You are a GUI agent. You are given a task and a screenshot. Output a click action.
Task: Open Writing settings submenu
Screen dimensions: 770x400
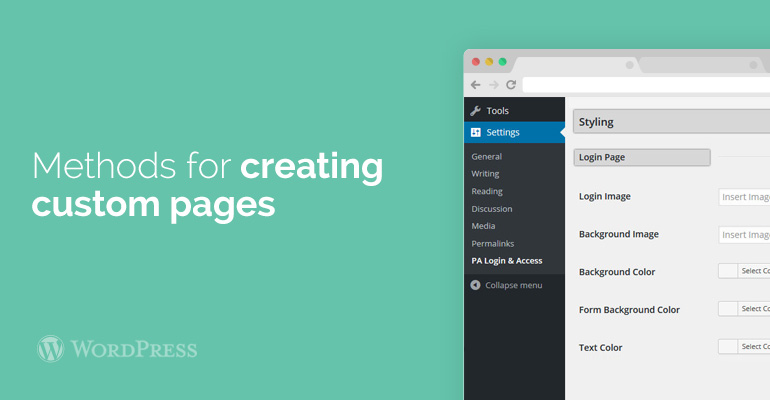[x=485, y=174]
